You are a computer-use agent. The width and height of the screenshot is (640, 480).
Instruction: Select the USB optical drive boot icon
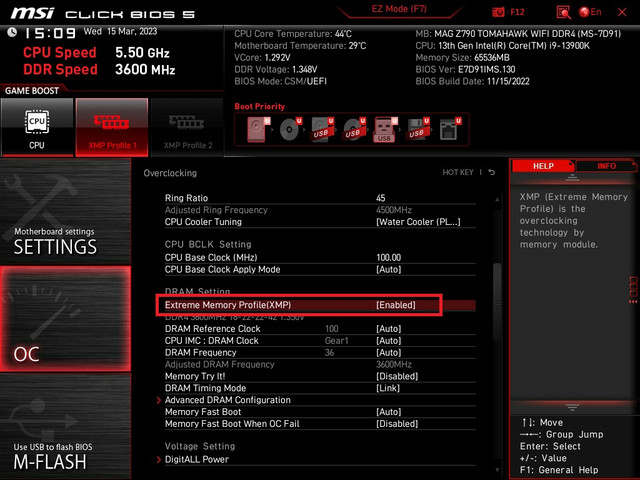(x=354, y=130)
